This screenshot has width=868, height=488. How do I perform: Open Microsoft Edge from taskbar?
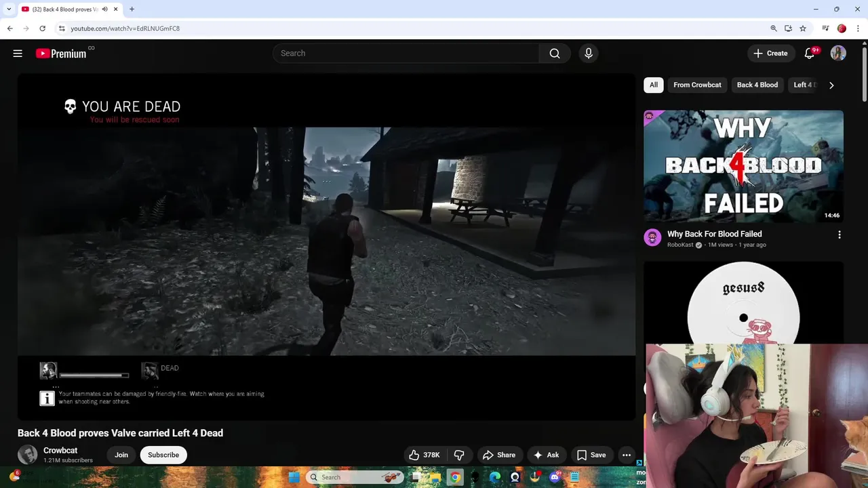coord(495,477)
